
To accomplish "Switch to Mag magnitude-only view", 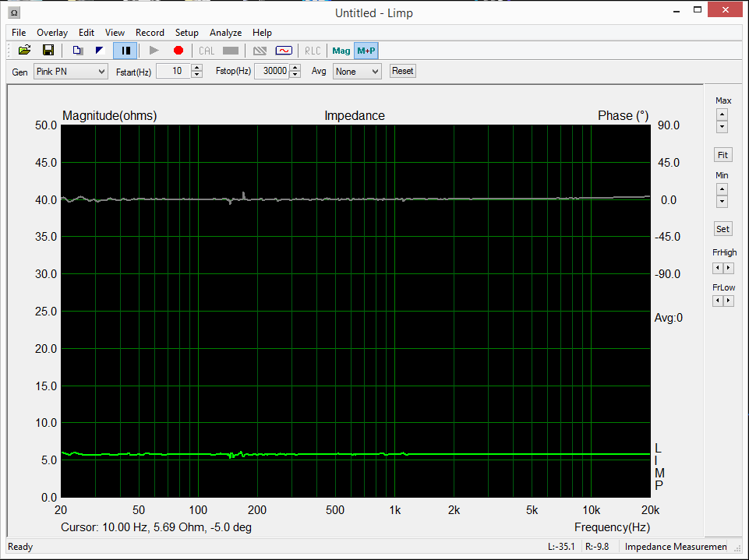I will tap(341, 51).
